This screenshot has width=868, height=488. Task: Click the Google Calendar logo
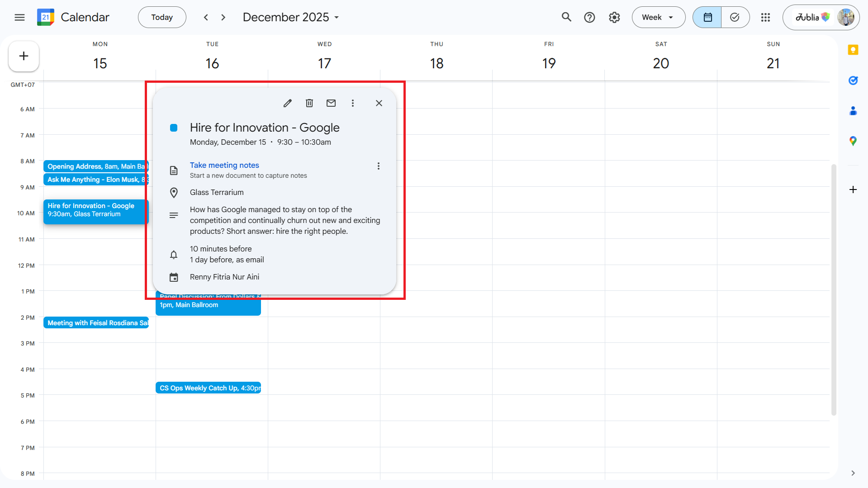46,17
